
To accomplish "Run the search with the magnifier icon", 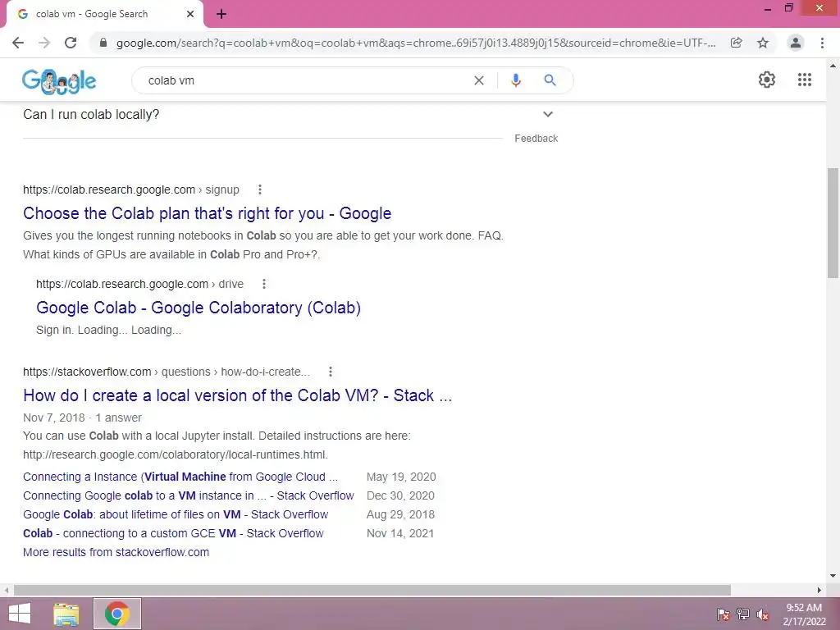I will pyautogui.click(x=550, y=80).
